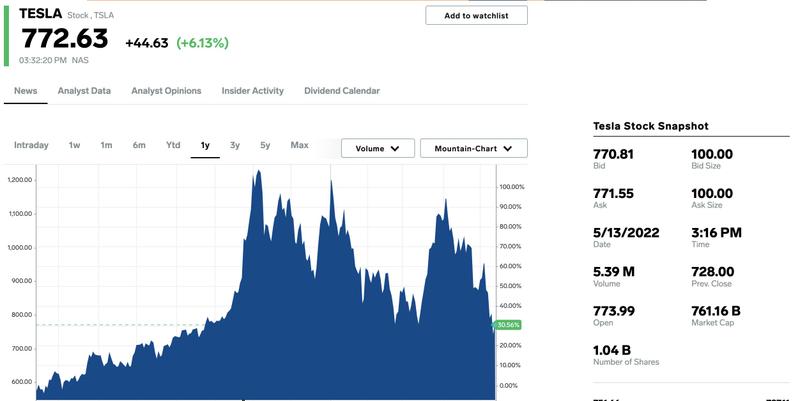Screen dimensions: 800x401
Task: Click the 5.39 M Volume value
Action: 614,272
